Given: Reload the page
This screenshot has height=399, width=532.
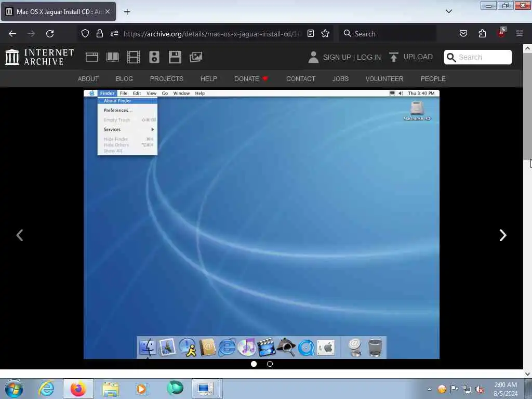Looking at the screenshot, I should (50, 34).
